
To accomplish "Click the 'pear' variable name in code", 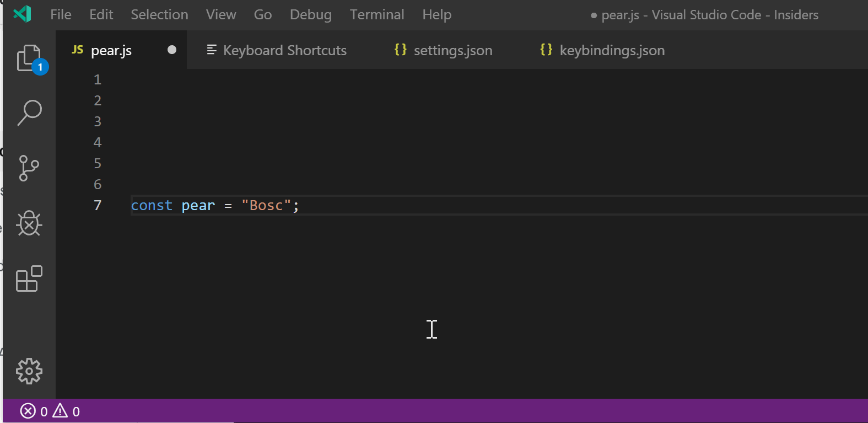I will pyautogui.click(x=198, y=206).
